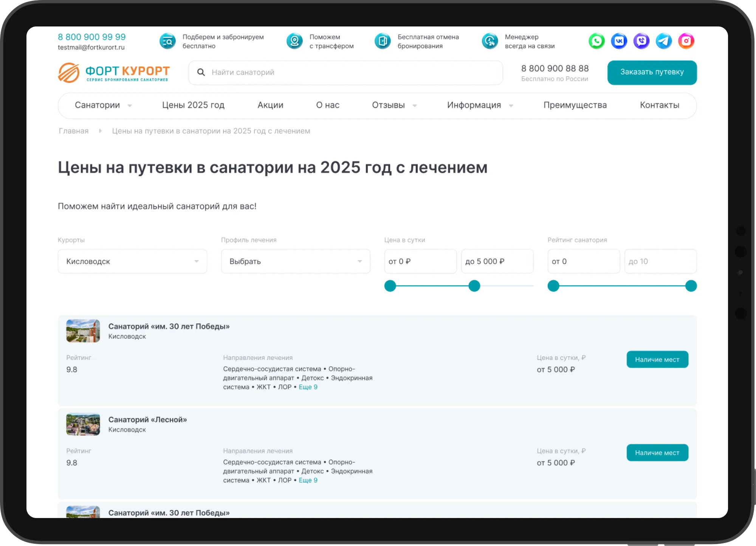Click the Еще 9 link in first sanatorium
756x546 pixels.
(x=308, y=387)
